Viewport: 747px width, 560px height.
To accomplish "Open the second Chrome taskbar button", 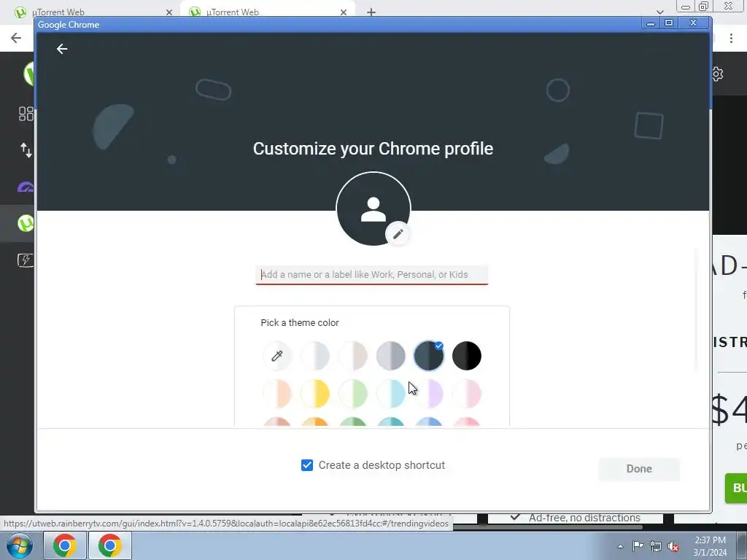I will pos(110,545).
